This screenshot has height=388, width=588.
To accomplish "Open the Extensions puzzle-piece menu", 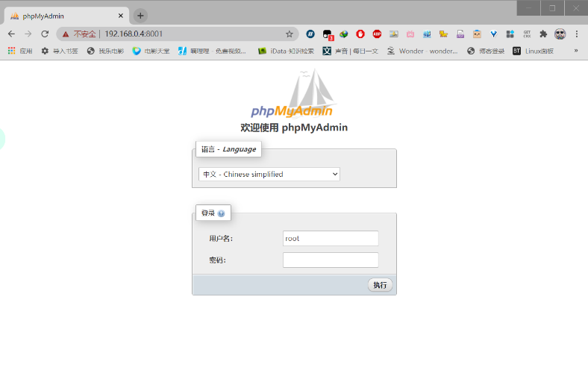I will pyautogui.click(x=543, y=34).
